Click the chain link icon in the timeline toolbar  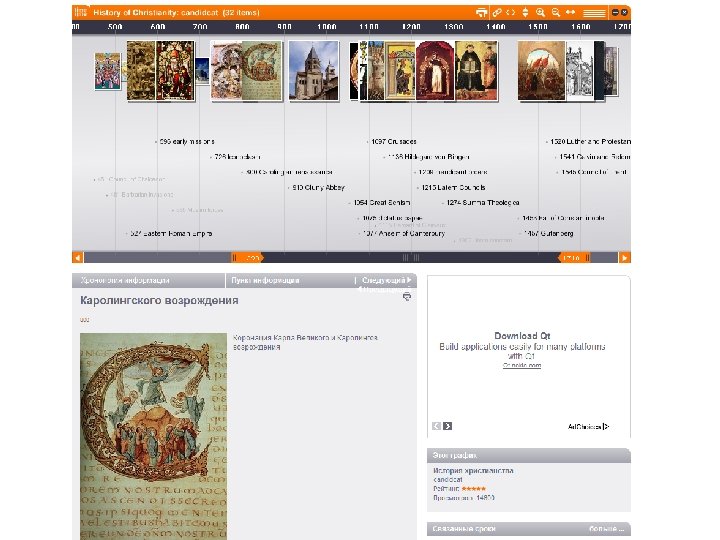[497, 12]
